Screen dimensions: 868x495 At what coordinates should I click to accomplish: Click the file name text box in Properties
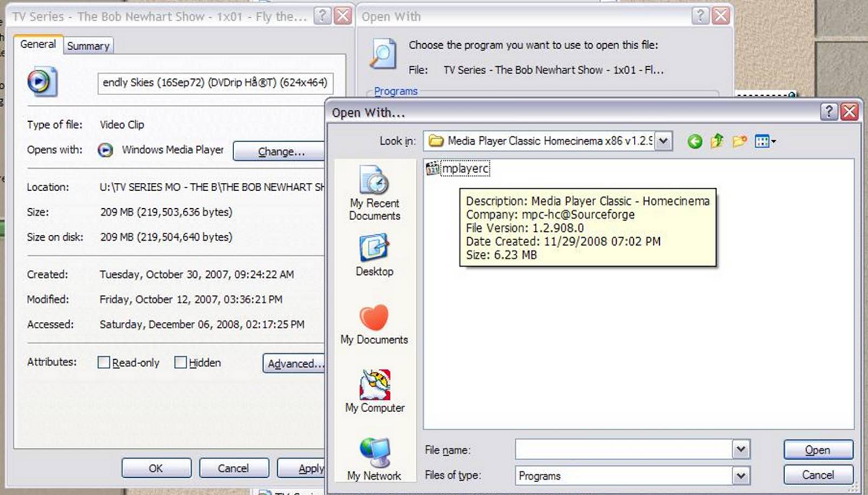coord(215,83)
